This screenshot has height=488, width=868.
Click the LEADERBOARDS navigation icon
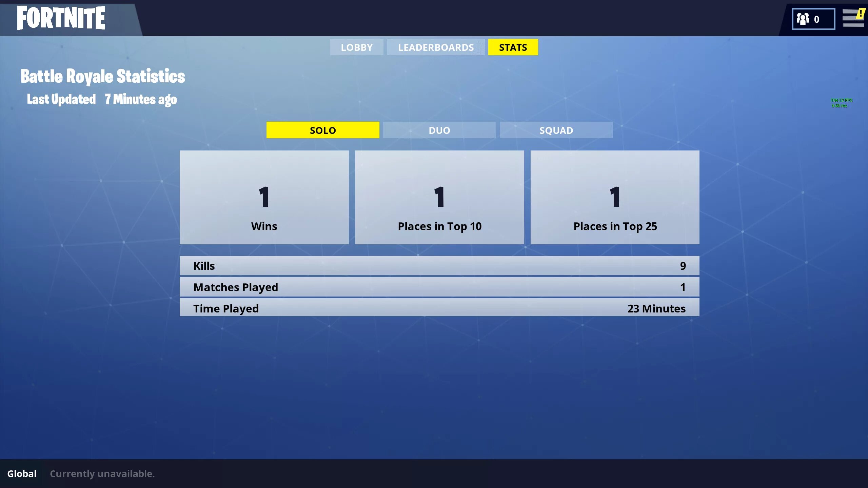pos(436,47)
